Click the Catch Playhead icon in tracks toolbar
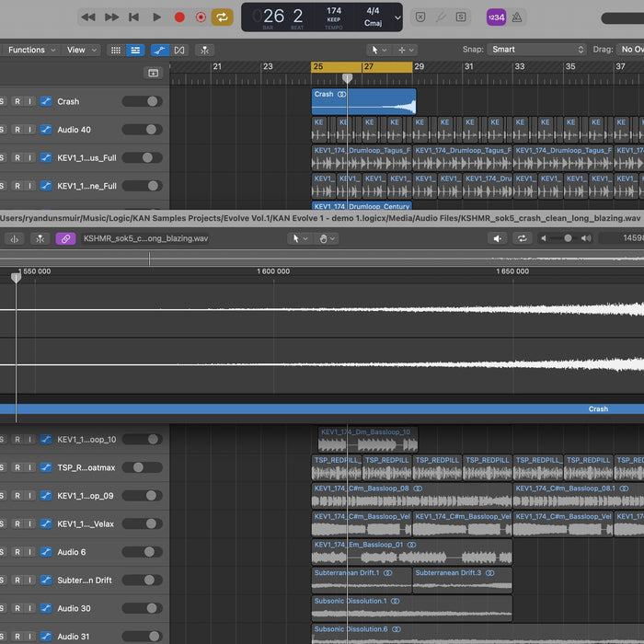 (x=204, y=50)
